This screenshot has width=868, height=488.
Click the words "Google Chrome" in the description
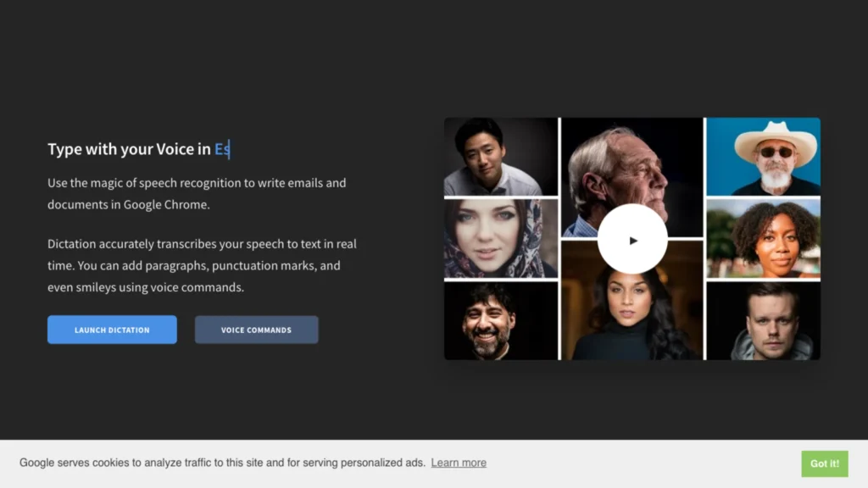[165, 205]
